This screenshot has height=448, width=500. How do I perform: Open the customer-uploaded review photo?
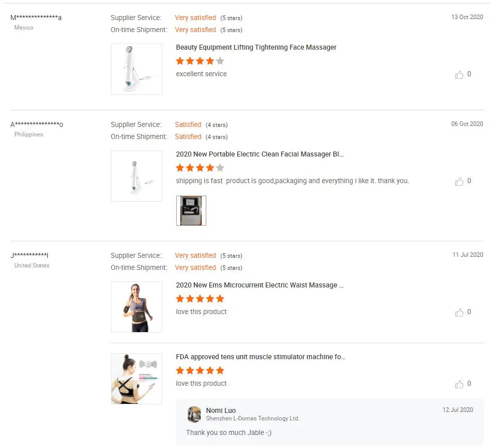tap(191, 211)
